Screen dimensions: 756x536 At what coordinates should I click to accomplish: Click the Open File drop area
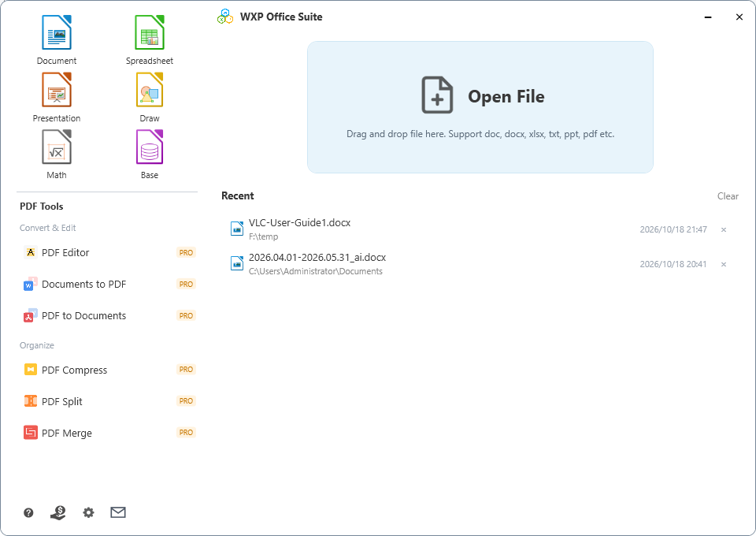pos(480,107)
